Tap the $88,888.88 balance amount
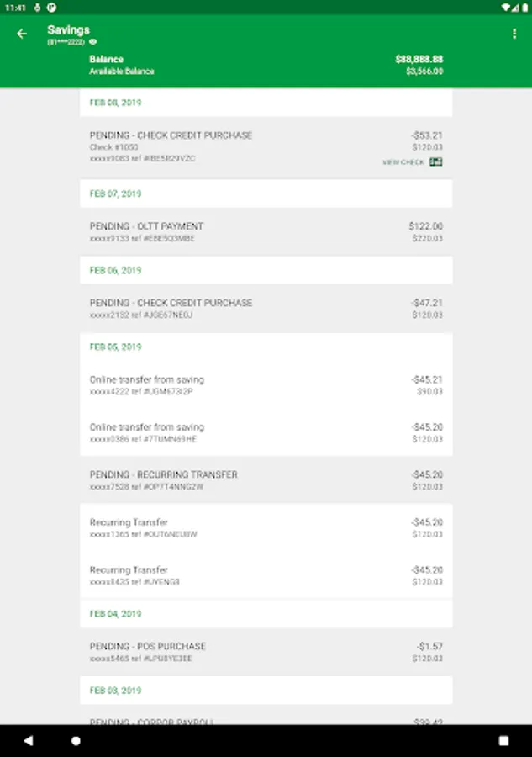Image resolution: width=532 pixels, height=757 pixels. click(x=419, y=60)
